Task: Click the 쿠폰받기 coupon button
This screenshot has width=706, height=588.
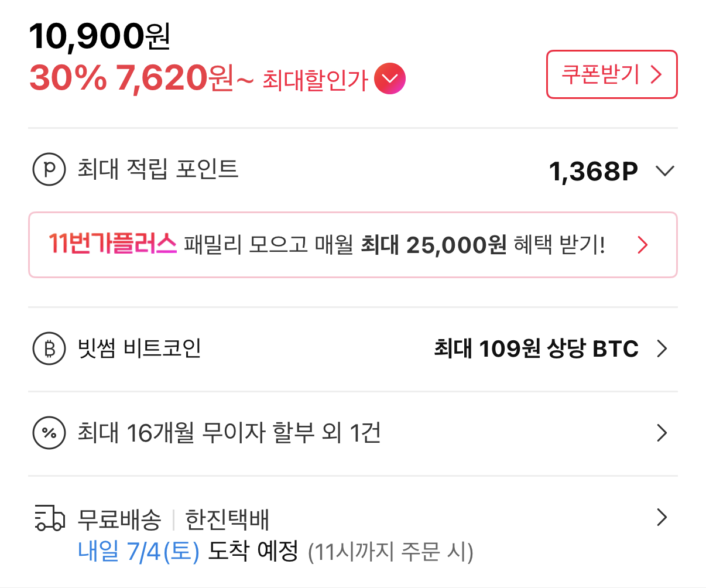Action: coord(612,74)
